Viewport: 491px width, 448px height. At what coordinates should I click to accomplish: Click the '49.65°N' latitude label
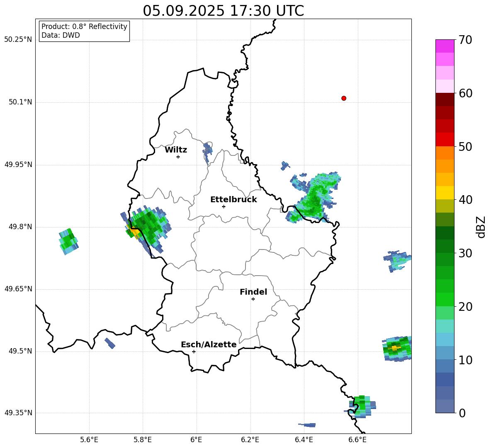point(18,289)
